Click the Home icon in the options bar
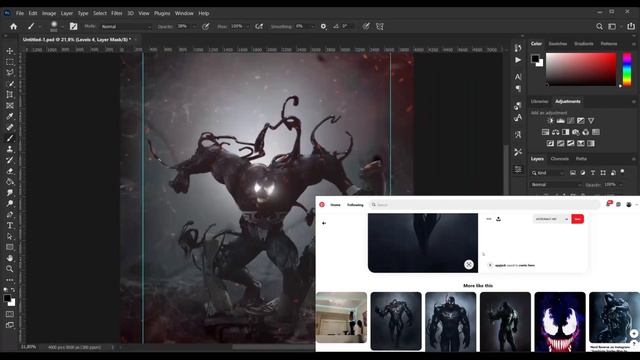The image size is (640, 360). 13,27
